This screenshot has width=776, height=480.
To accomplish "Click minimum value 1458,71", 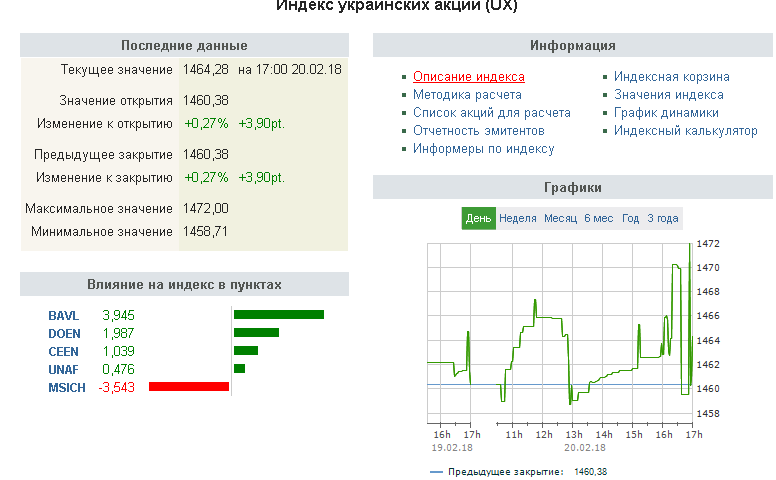I will coord(205,232).
